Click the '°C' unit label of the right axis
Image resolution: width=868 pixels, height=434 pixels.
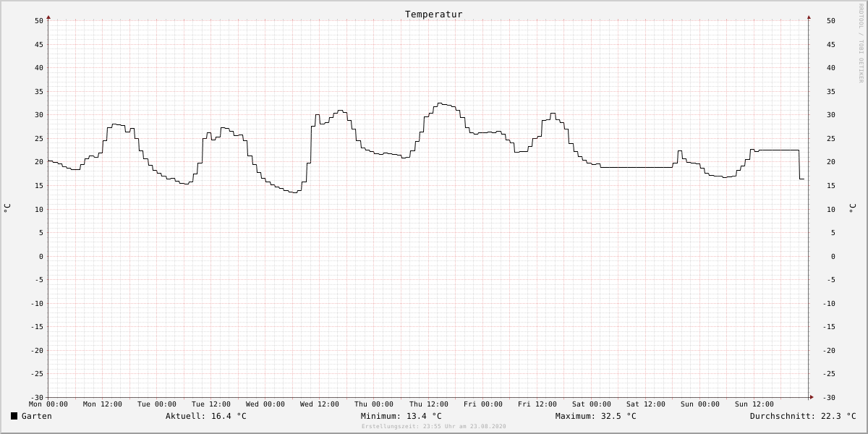pos(851,208)
